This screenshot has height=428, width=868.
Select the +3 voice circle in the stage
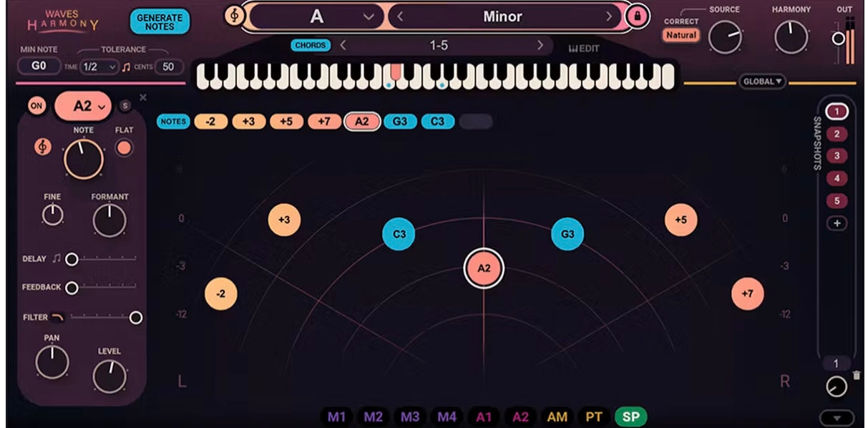(x=284, y=220)
